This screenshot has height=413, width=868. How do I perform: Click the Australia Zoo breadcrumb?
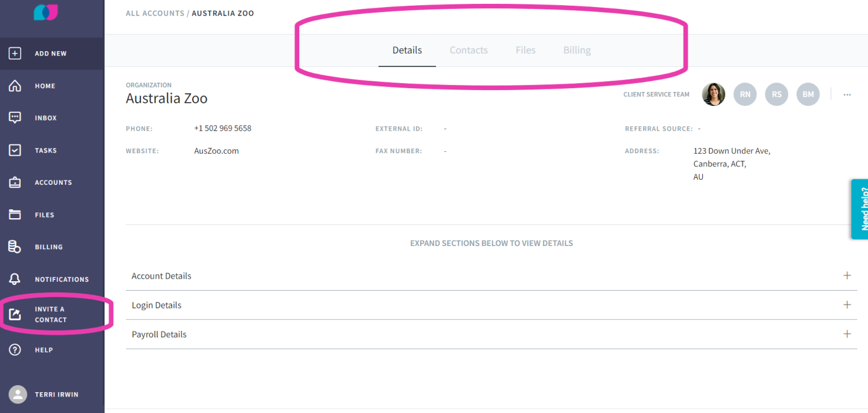point(223,13)
